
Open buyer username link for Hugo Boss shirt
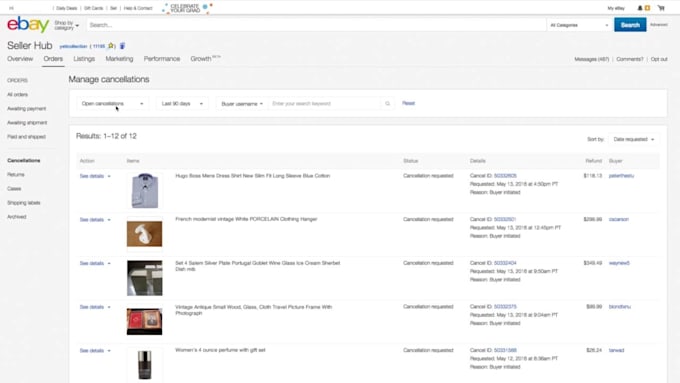621,176
